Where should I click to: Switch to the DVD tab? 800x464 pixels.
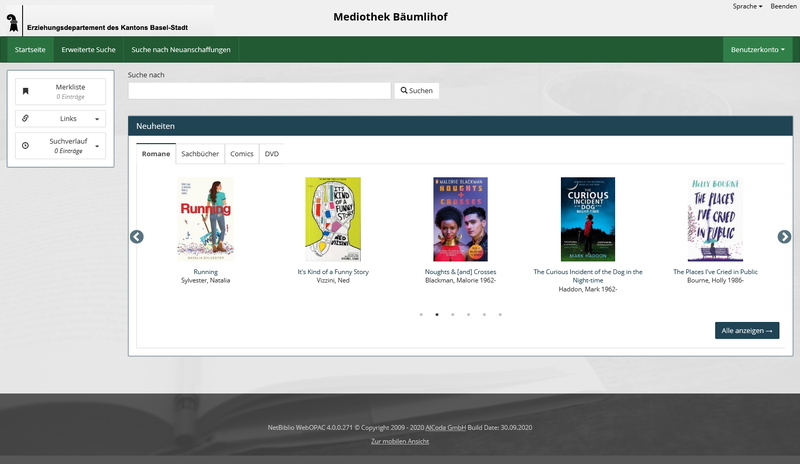pyautogui.click(x=272, y=154)
